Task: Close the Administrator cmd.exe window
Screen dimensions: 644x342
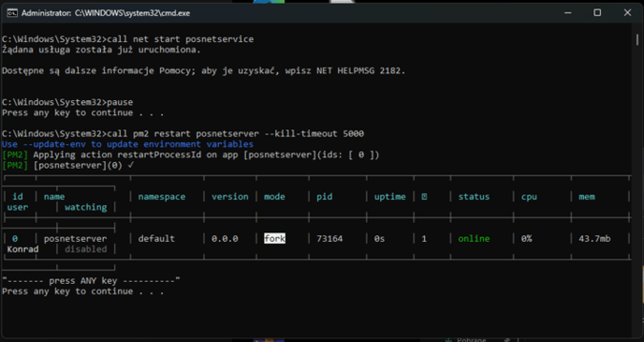Action: tap(627, 13)
